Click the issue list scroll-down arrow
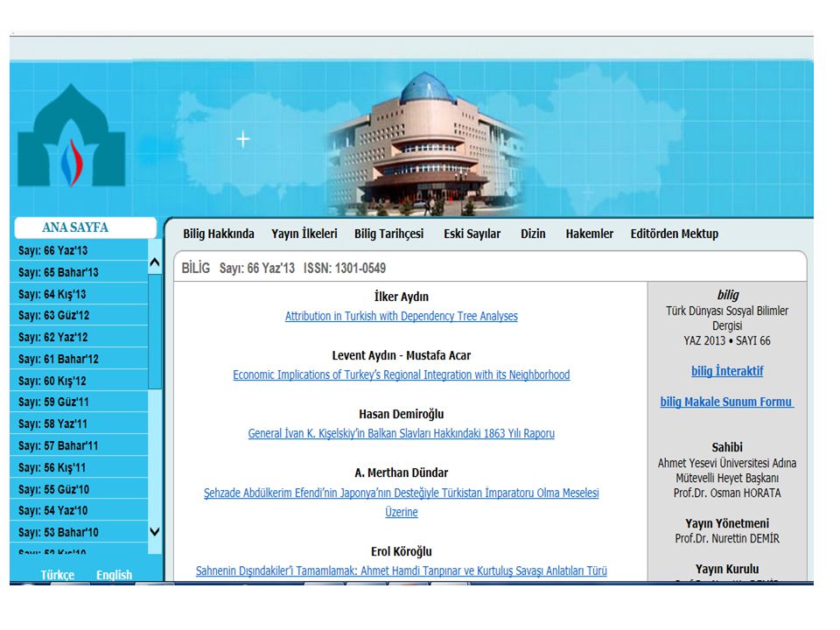The height and width of the screenshot is (630, 840). (x=155, y=532)
